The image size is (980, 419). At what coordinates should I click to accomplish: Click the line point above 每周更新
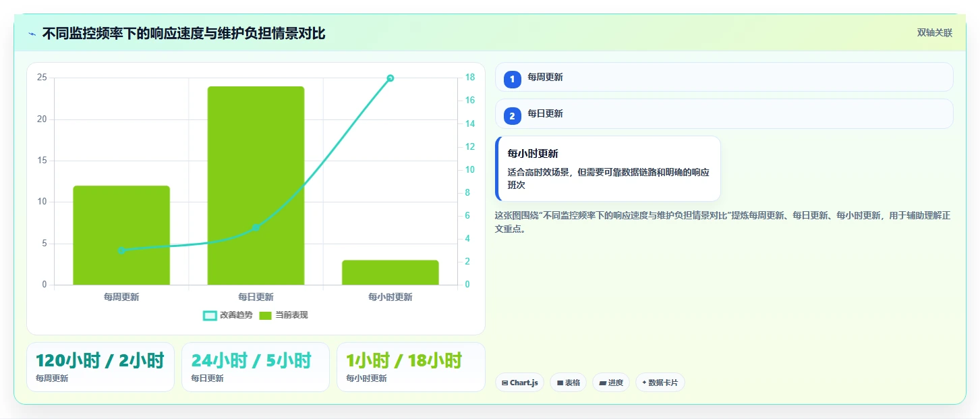point(121,250)
